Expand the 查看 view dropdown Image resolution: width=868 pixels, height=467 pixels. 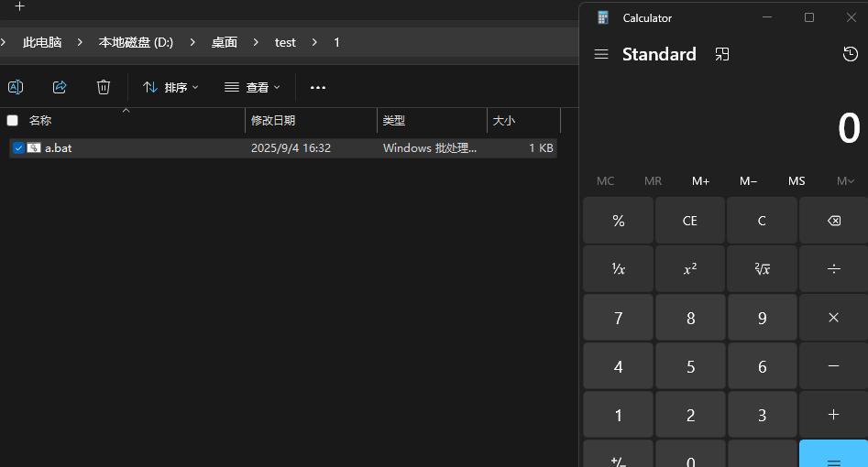[x=252, y=88]
